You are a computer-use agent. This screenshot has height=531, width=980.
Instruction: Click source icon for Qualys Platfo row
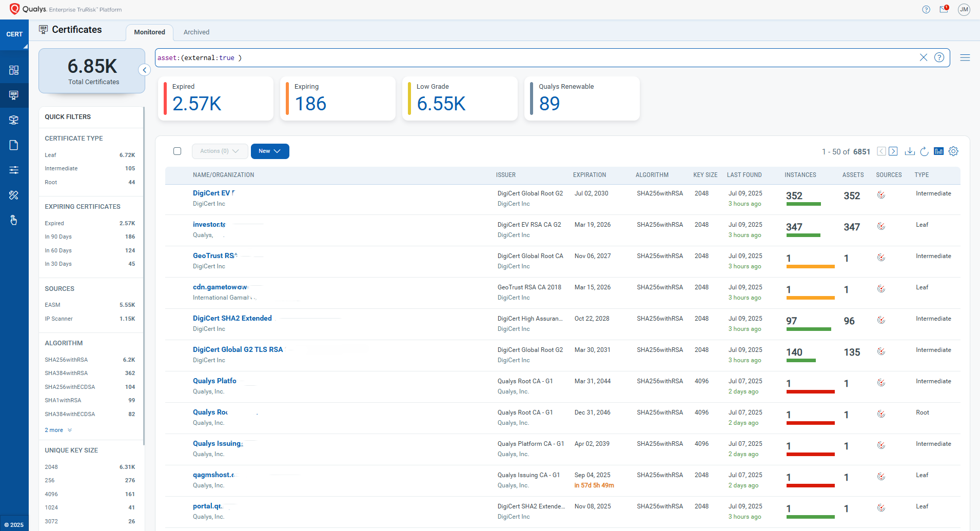pyautogui.click(x=881, y=383)
